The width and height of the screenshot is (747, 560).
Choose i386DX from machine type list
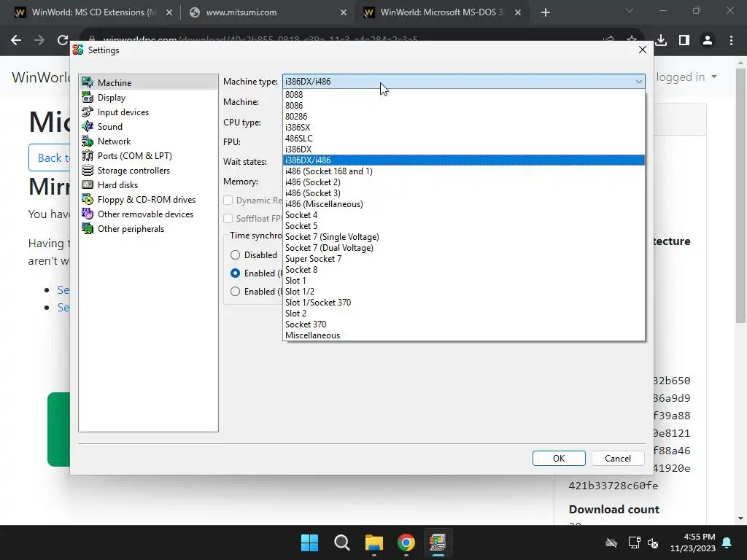tap(463, 149)
